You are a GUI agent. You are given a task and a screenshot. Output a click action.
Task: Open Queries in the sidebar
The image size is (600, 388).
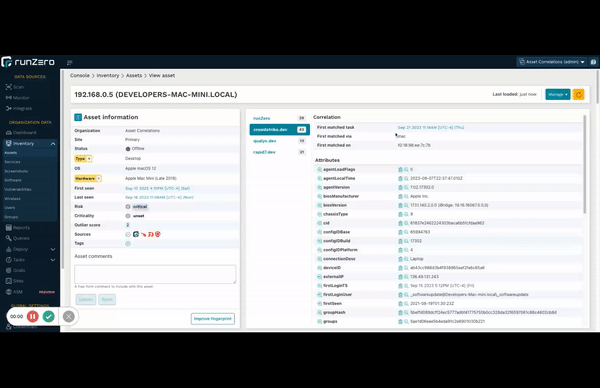click(x=18, y=238)
